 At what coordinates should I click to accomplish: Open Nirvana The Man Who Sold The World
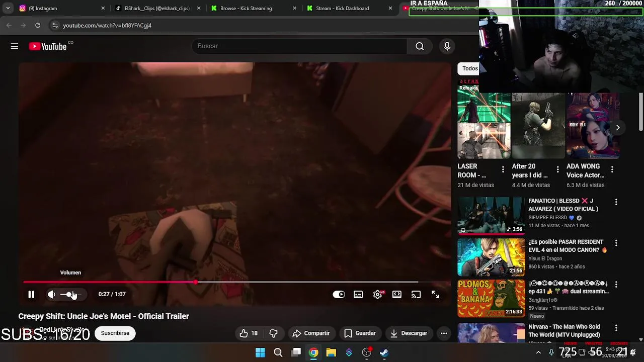564,331
